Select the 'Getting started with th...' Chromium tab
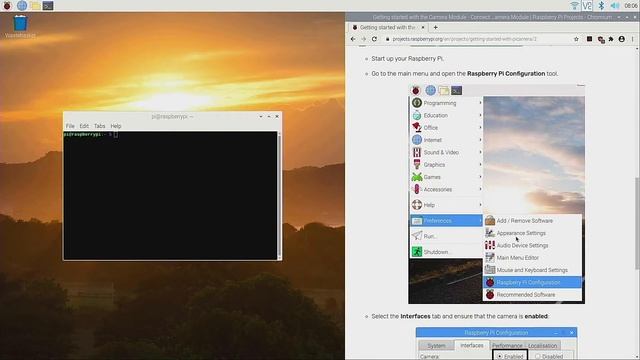This screenshot has width=640, height=360. point(388,27)
